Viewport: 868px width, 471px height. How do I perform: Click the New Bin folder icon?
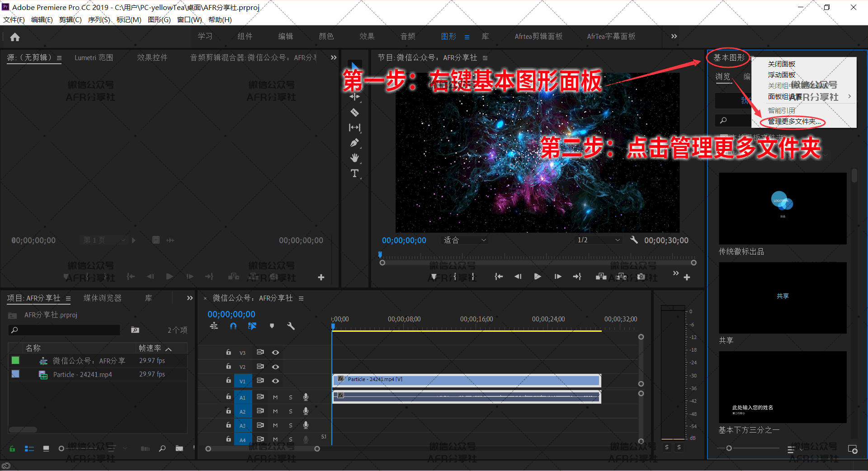179,448
